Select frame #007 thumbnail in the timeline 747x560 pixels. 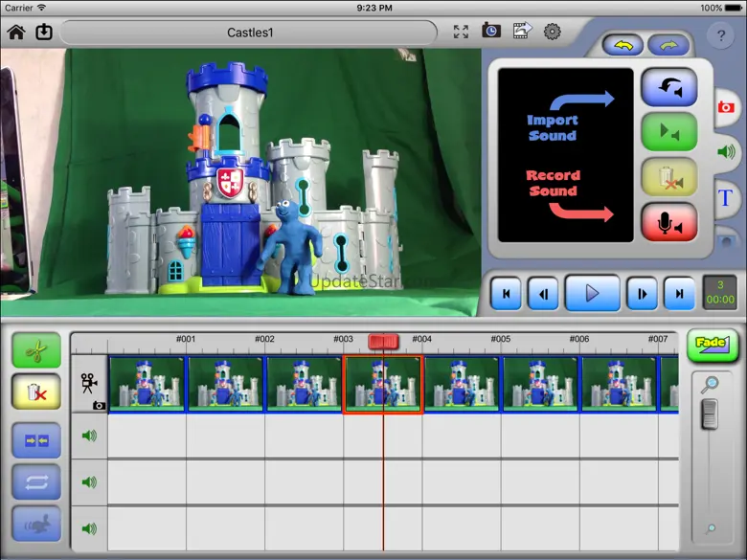[x=619, y=384]
